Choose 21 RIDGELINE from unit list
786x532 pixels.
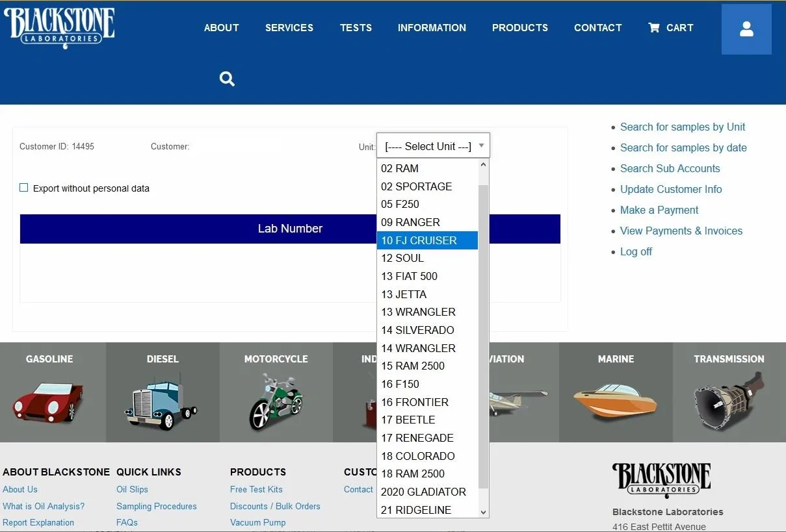427,510
